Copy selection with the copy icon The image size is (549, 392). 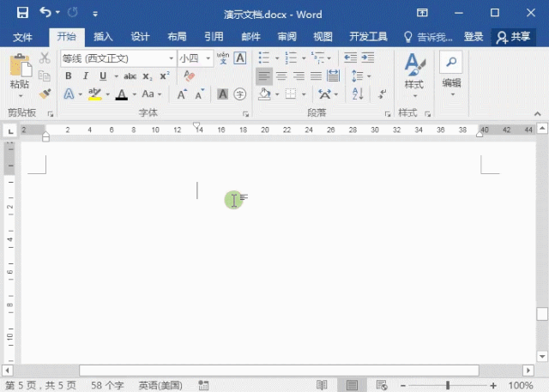pyautogui.click(x=45, y=75)
